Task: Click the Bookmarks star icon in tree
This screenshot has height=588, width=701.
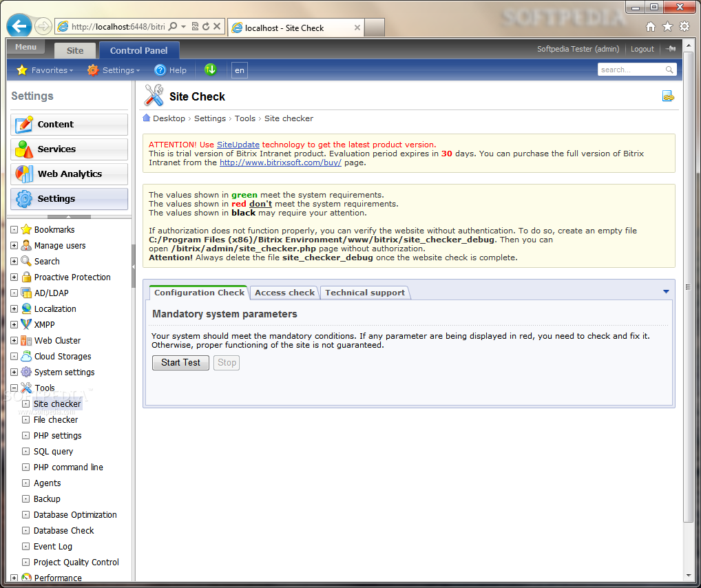Action: 26,229
